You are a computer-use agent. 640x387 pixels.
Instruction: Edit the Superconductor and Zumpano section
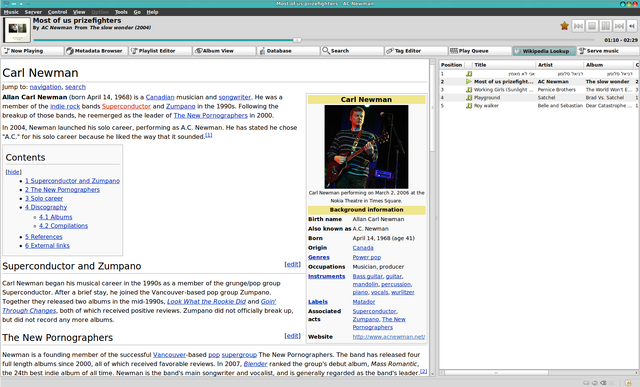tap(292, 264)
